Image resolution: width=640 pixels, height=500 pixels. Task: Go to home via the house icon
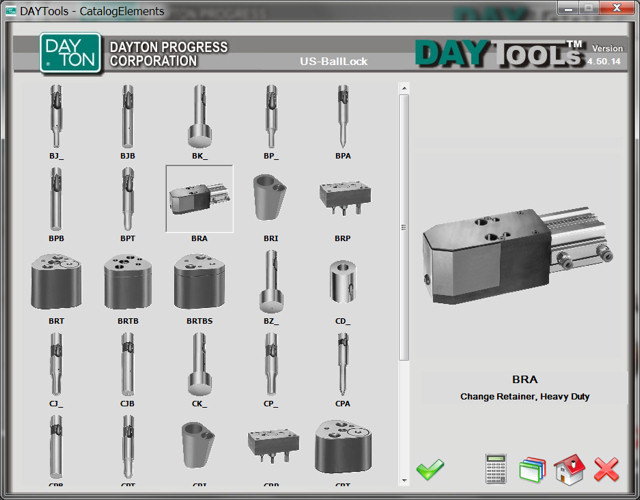(569, 469)
